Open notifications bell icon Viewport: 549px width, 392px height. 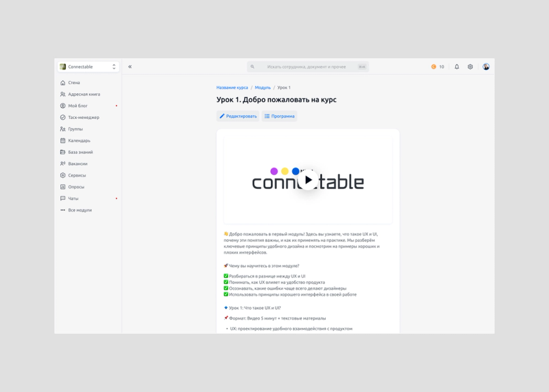pyautogui.click(x=457, y=66)
